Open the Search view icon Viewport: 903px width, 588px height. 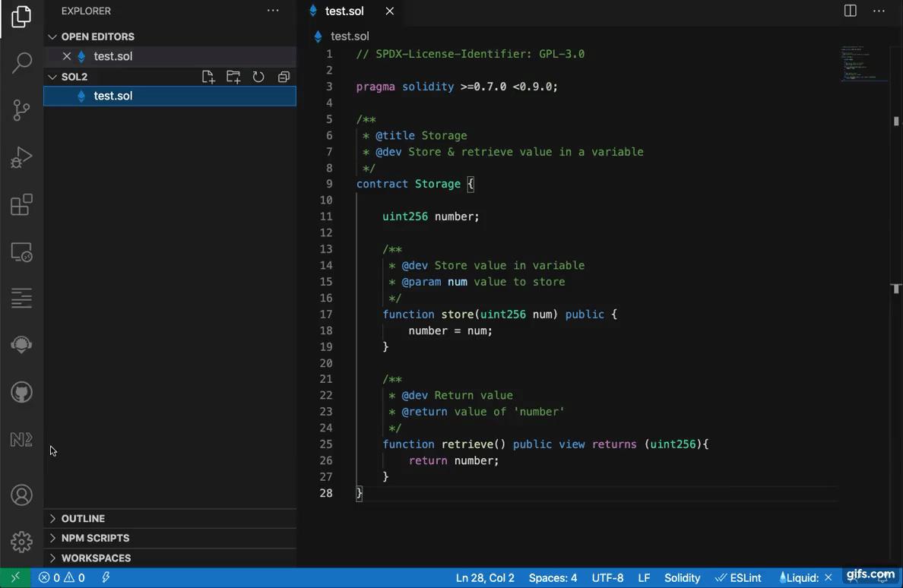tap(21, 62)
